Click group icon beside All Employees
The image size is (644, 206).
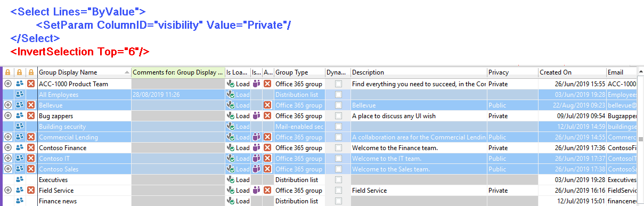click(20, 94)
